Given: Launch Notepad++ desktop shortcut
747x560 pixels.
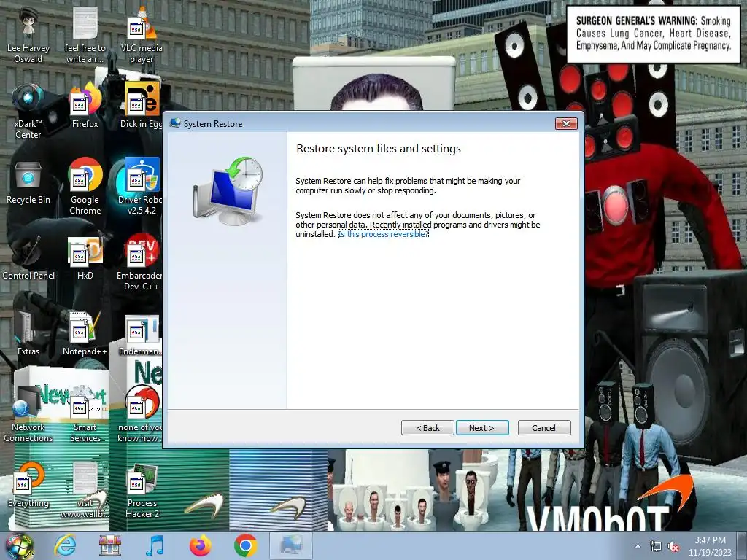Looking at the screenshot, I should click(85, 334).
